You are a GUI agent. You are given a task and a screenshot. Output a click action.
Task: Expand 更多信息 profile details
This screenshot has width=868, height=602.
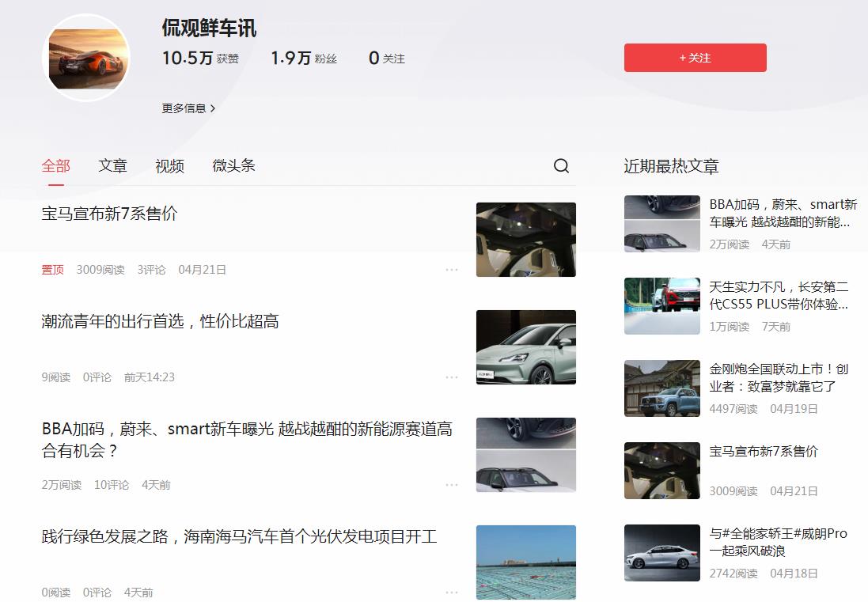coord(188,108)
